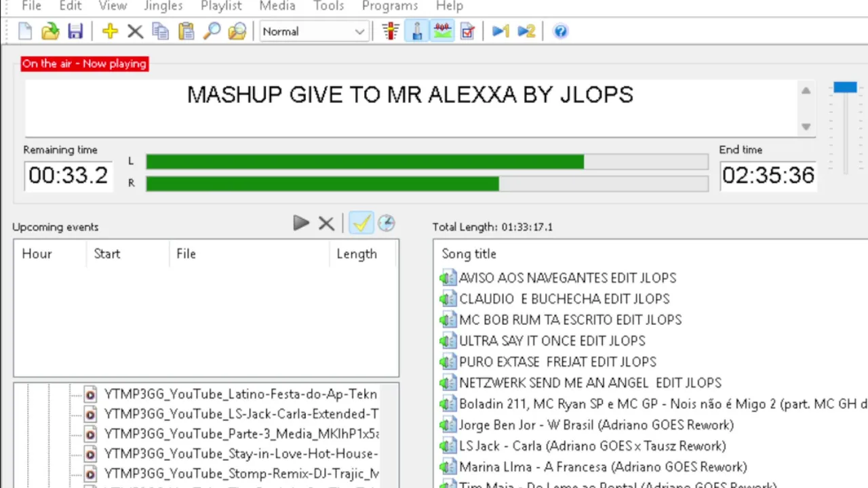Image resolution: width=868 pixels, height=488 pixels.
Task: Click speaker icon beside MC BOB RUM TA ESCRITO
Action: 448,320
